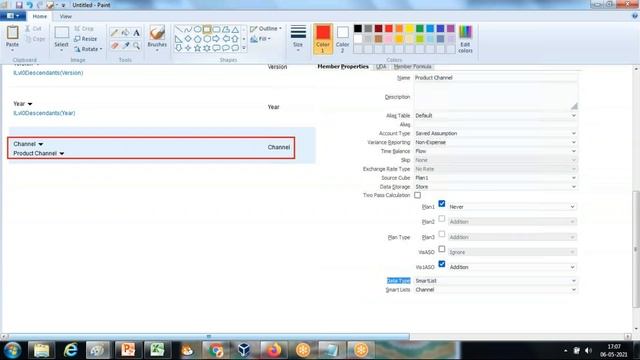Choose the Five-point star shape
The width and height of the screenshot is (640, 360).
197,48
